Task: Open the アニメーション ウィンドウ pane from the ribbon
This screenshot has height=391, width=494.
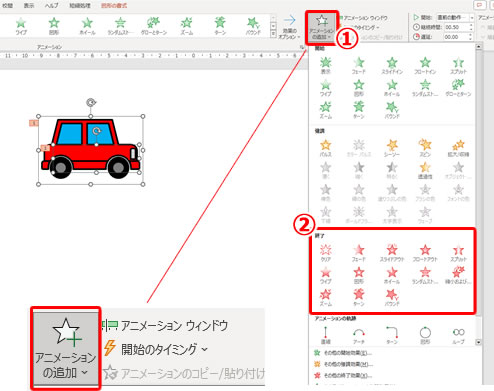Action: [364, 18]
